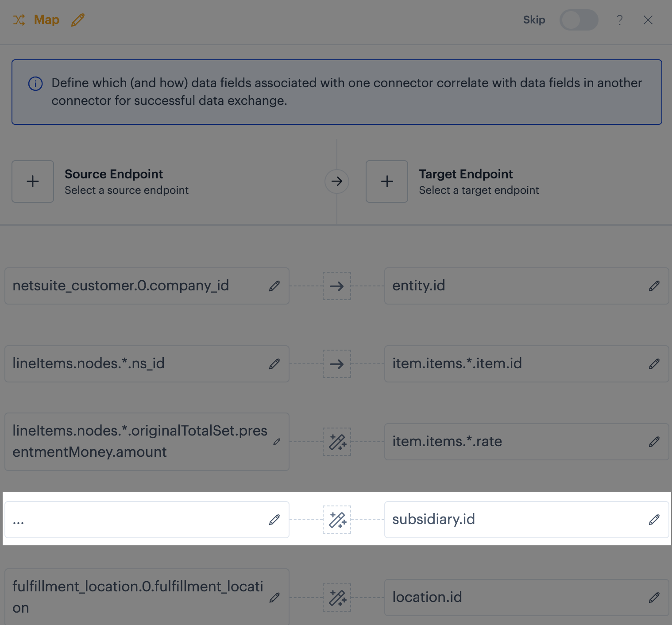Screen dimensions: 672x625
Task: Click the empty '...' source field
Action: (133, 520)
